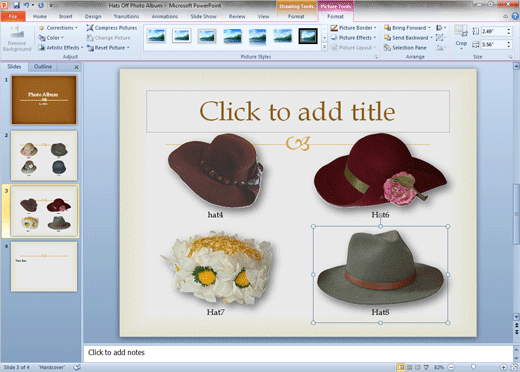Switch to the Outline tab

coord(43,67)
